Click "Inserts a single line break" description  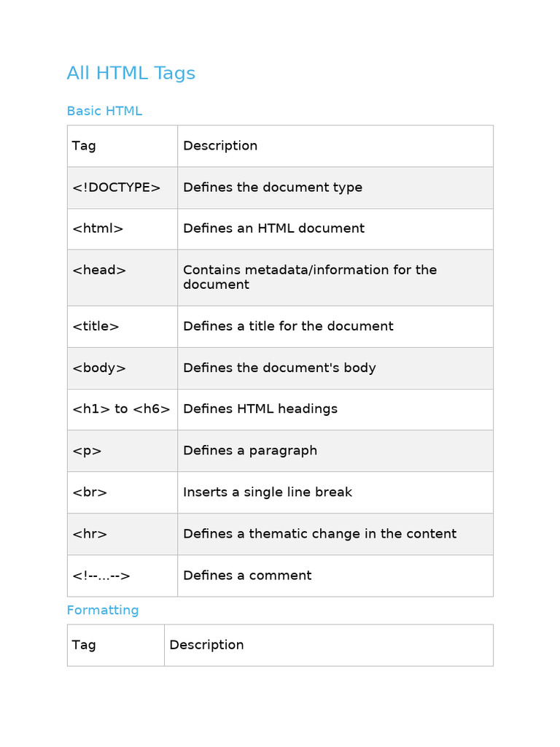point(268,492)
